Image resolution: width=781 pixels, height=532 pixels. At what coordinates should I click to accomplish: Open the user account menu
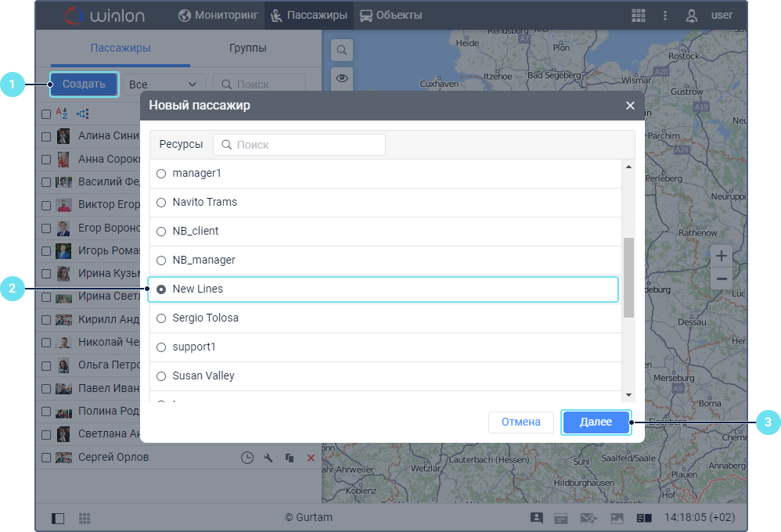point(711,15)
